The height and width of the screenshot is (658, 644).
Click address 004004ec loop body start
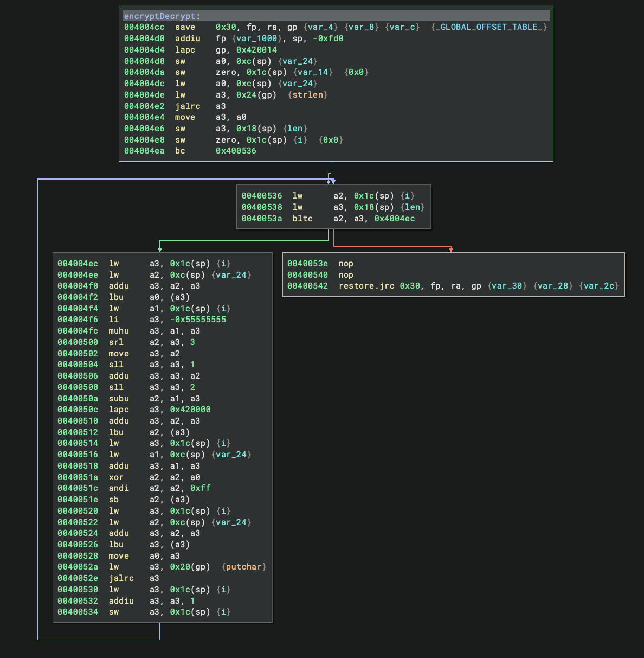(78, 264)
